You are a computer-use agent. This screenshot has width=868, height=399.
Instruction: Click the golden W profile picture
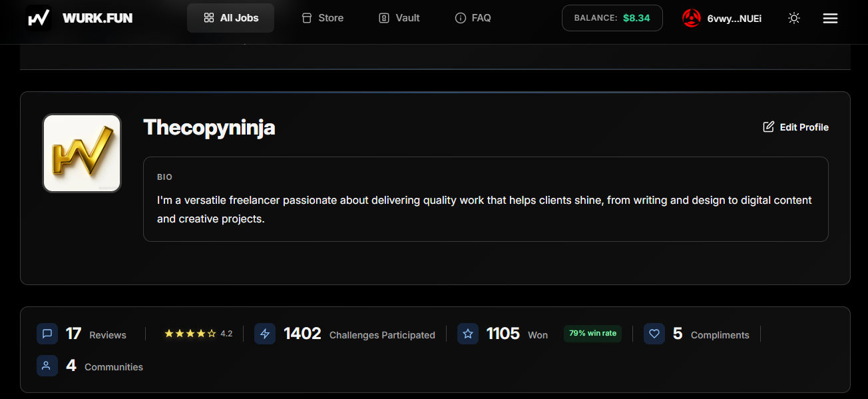(x=82, y=153)
